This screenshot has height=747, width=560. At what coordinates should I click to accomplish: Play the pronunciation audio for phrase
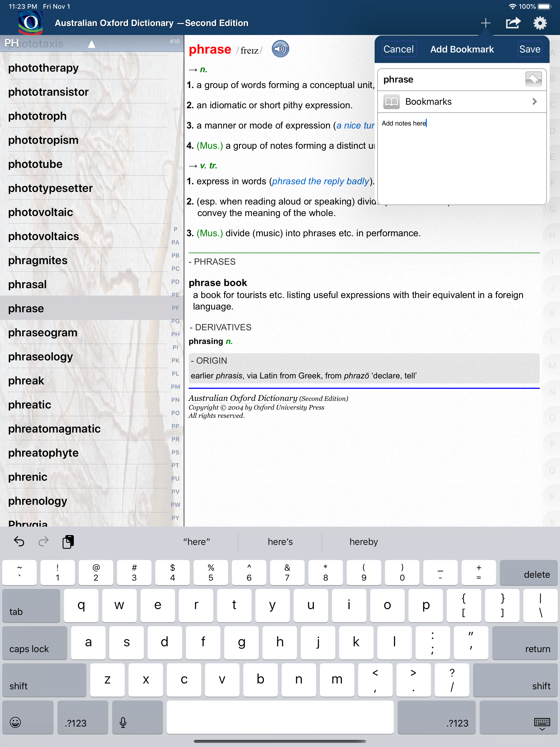pyautogui.click(x=280, y=49)
